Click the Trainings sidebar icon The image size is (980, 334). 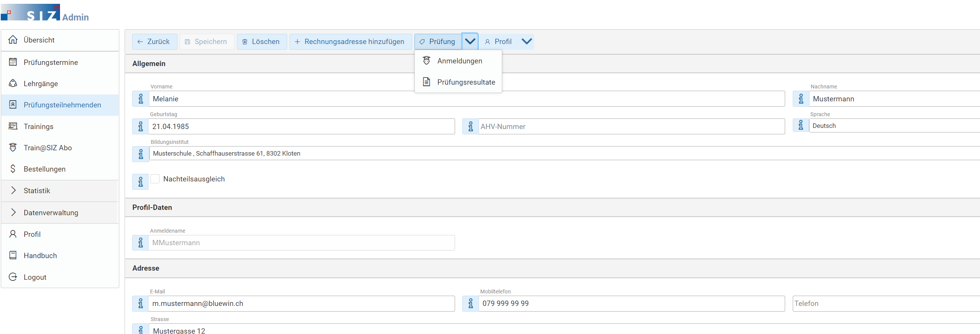(13, 126)
